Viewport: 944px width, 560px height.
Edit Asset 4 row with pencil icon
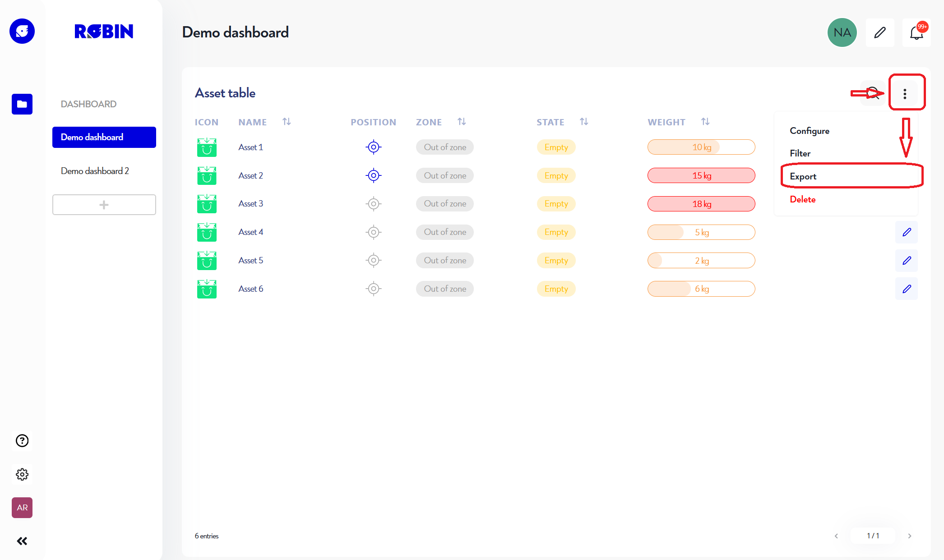tap(907, 232)
